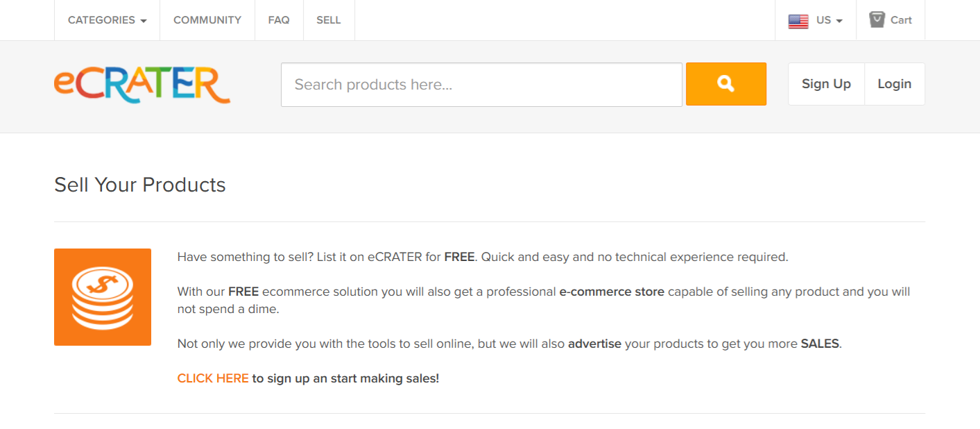Open the CATEGORIES menu
This screenshot has height=429, width=980.
(x=101, y=20)
